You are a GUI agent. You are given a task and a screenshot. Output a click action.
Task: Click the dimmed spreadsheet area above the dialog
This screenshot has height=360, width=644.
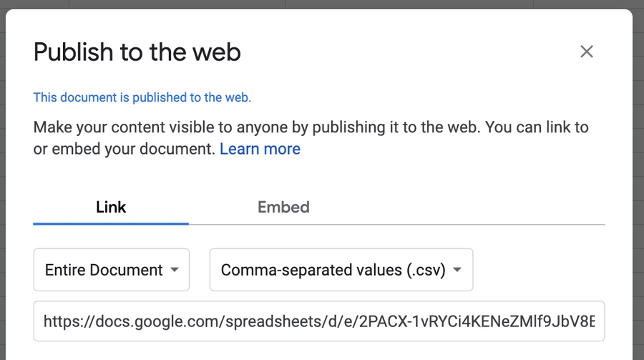322,4
